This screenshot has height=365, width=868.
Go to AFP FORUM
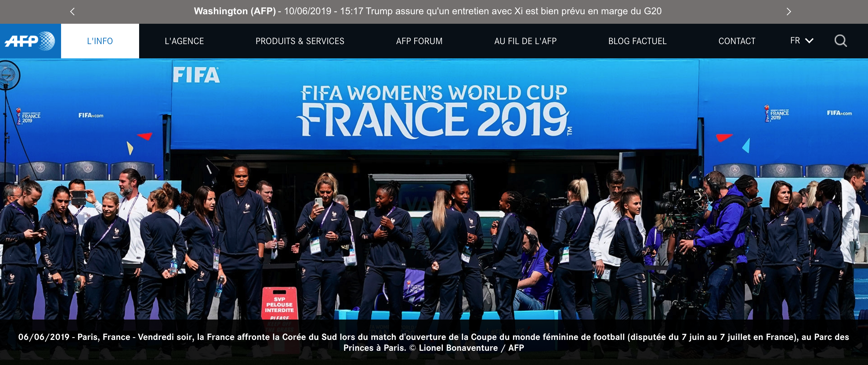pos(419,41)
